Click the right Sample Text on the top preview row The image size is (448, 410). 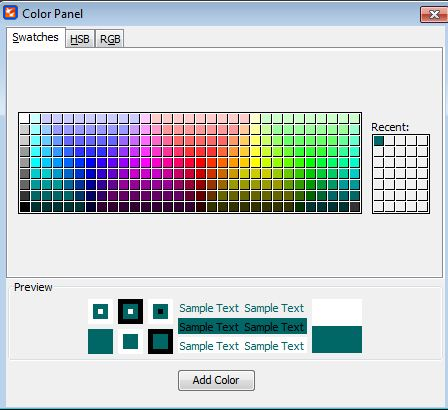[x=274, y=308]
